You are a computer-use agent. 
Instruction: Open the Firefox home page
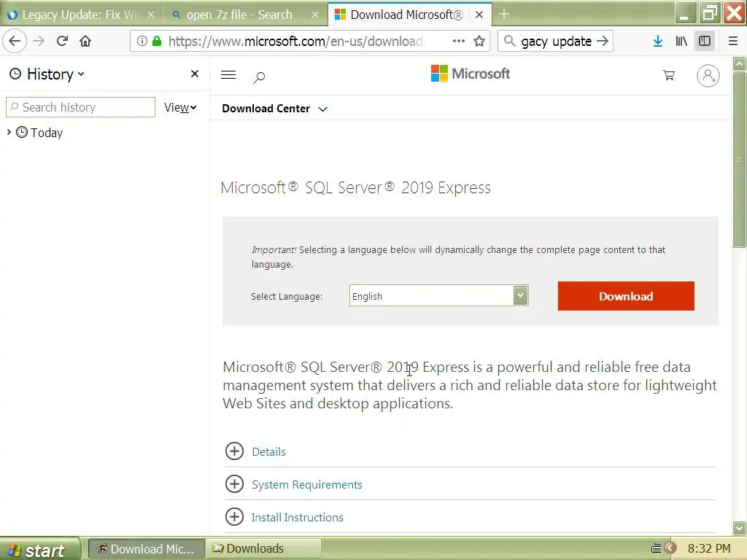click(85, 41)
